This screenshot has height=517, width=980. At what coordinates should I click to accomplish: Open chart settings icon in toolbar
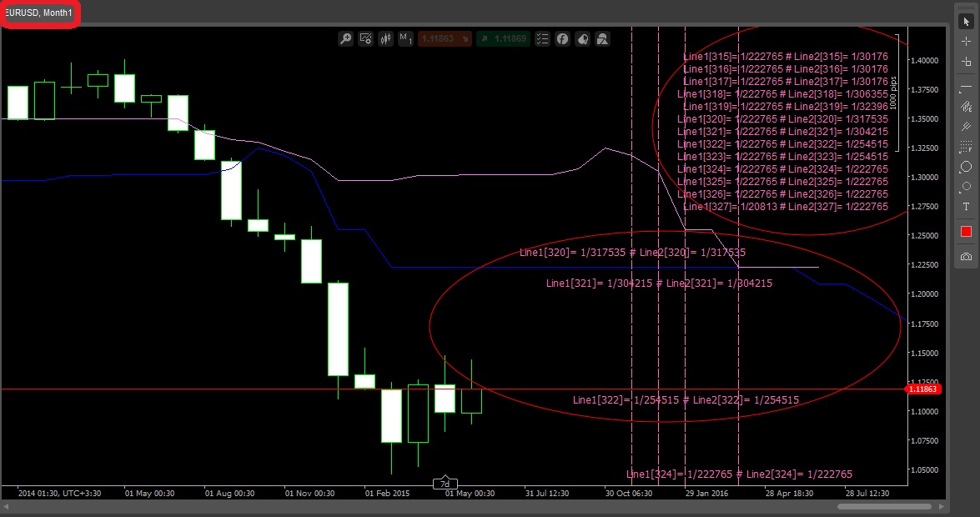pos(365,38)
